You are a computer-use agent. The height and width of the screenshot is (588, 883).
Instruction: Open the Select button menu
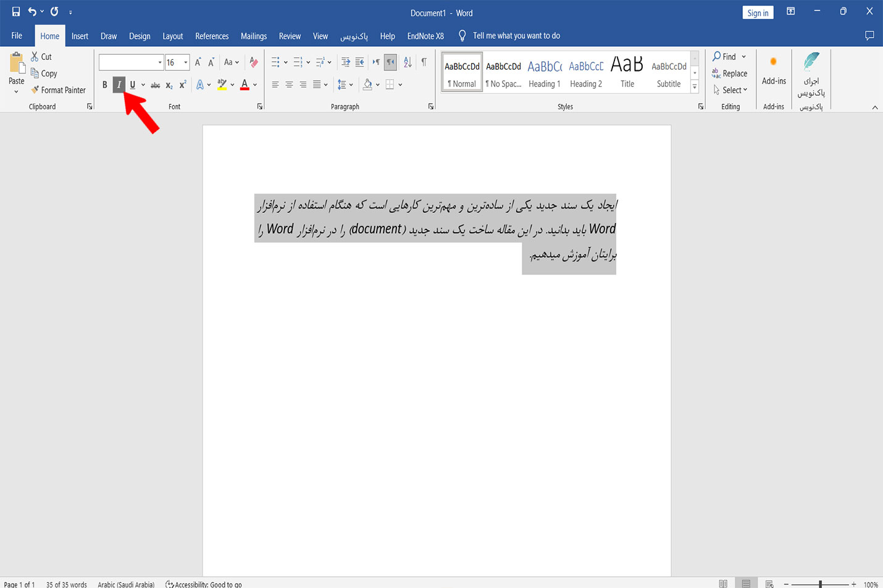730,89
